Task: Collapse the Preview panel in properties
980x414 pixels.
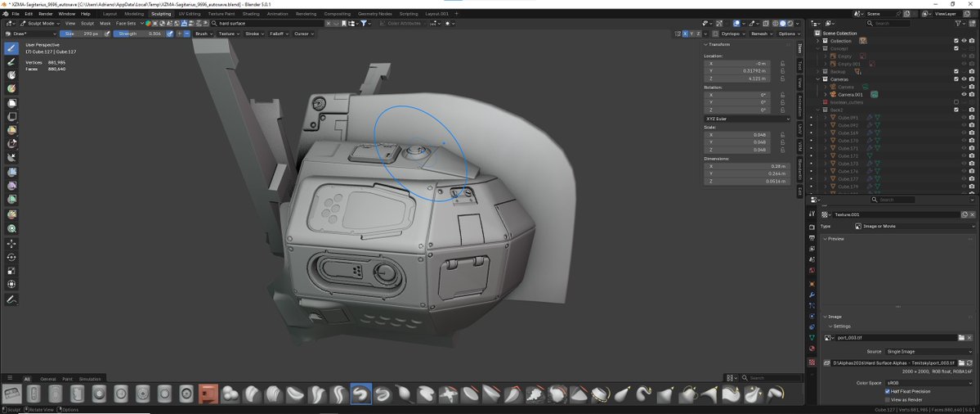Action: 825,239
